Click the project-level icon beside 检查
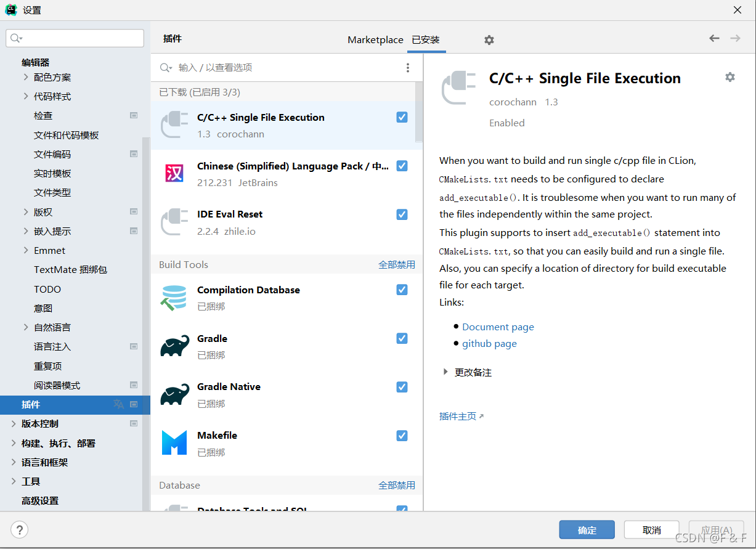The height and width of the screenshot is (549, 756). (134, 115)
